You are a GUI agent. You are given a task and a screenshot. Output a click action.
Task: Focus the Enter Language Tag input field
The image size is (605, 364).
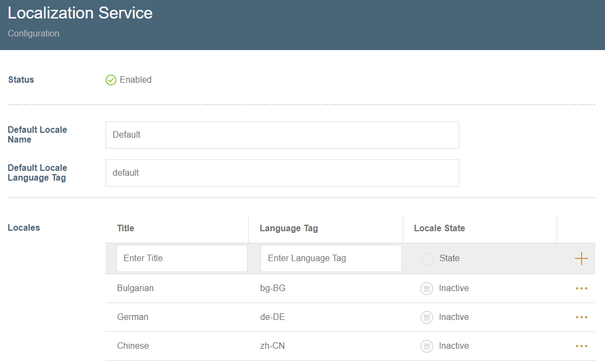click(331, 258)
